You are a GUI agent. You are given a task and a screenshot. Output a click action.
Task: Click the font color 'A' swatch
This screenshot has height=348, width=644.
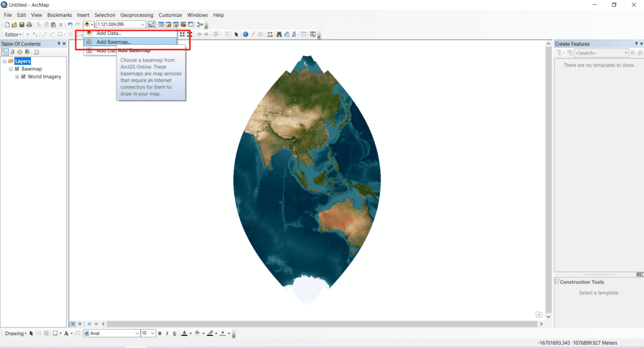[x=184, y=333]
